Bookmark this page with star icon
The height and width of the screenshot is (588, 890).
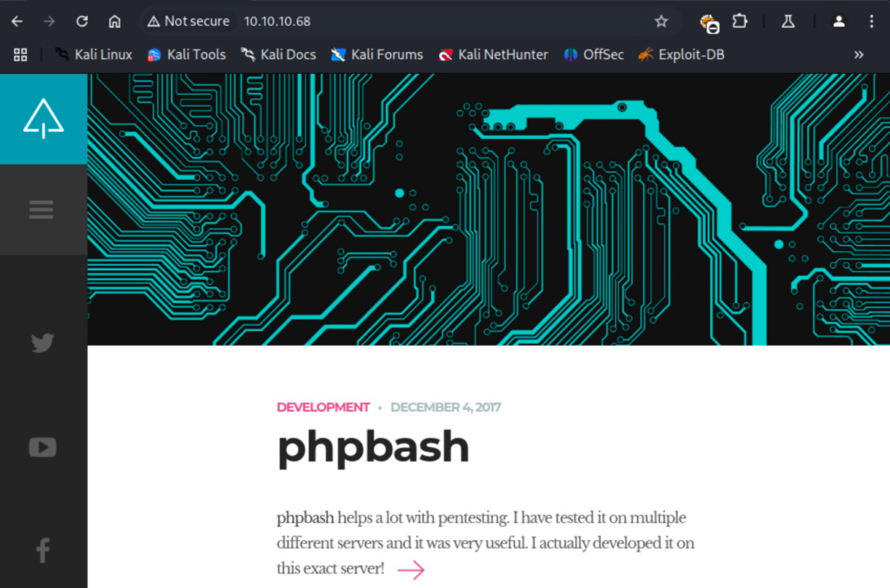coord(661,21)
